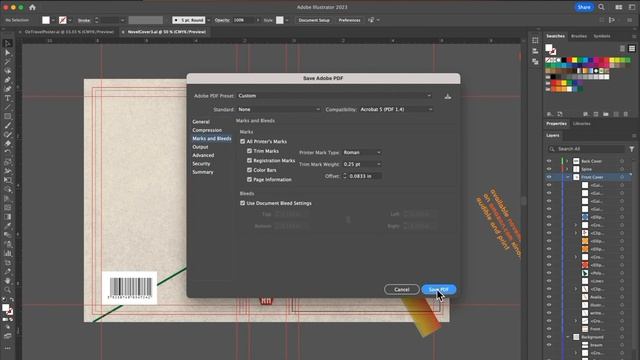This screenshot has height=360, width=640.
Task: Collapse the Background layer
Action: click(x=567, y=337)
